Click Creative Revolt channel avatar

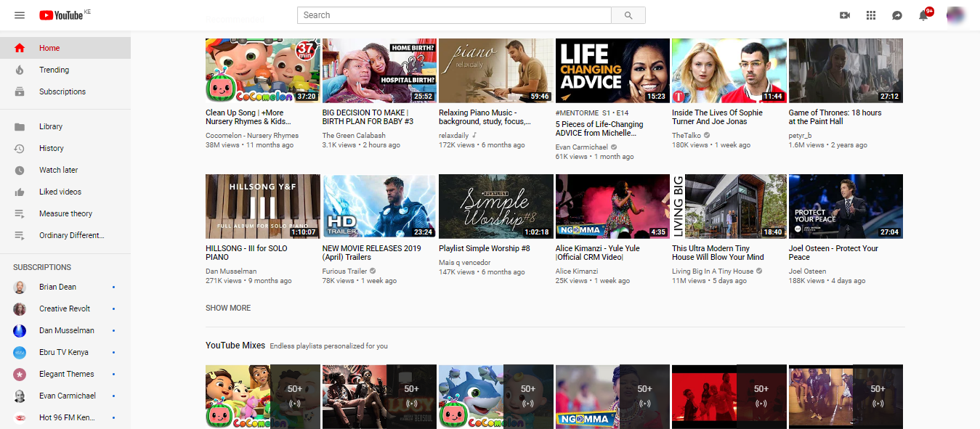pos(20,309)
